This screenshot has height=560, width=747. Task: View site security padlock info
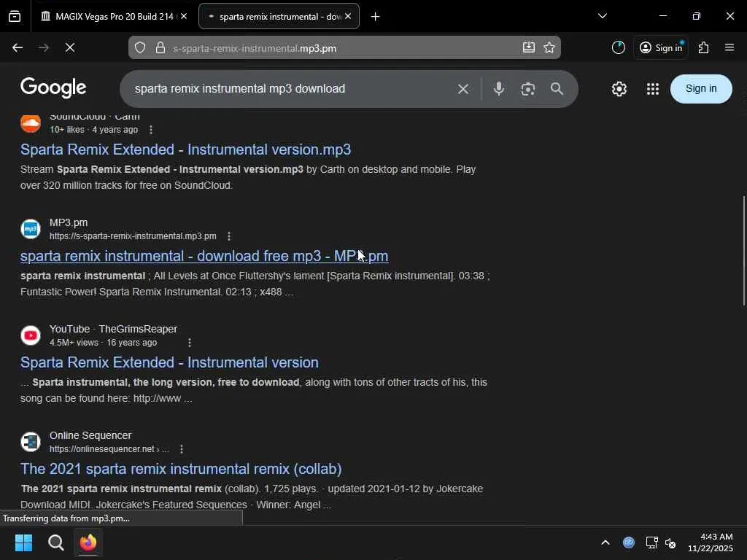click(x=160, y=47)
